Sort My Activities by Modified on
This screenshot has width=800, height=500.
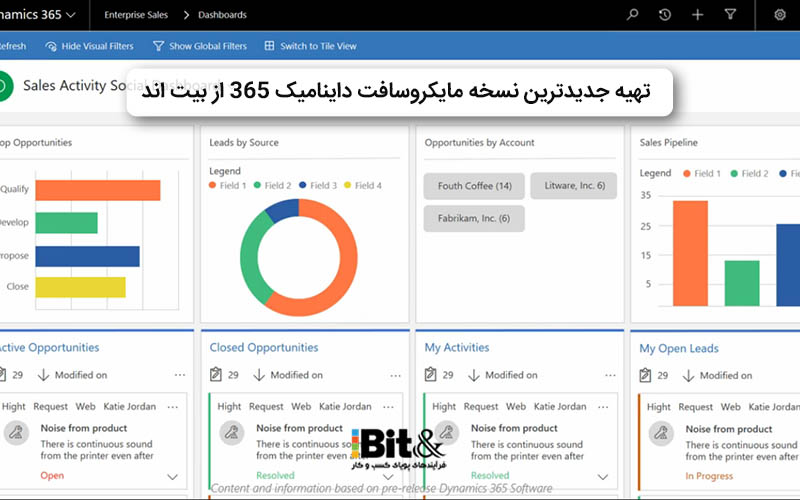[x=503, y=375]
